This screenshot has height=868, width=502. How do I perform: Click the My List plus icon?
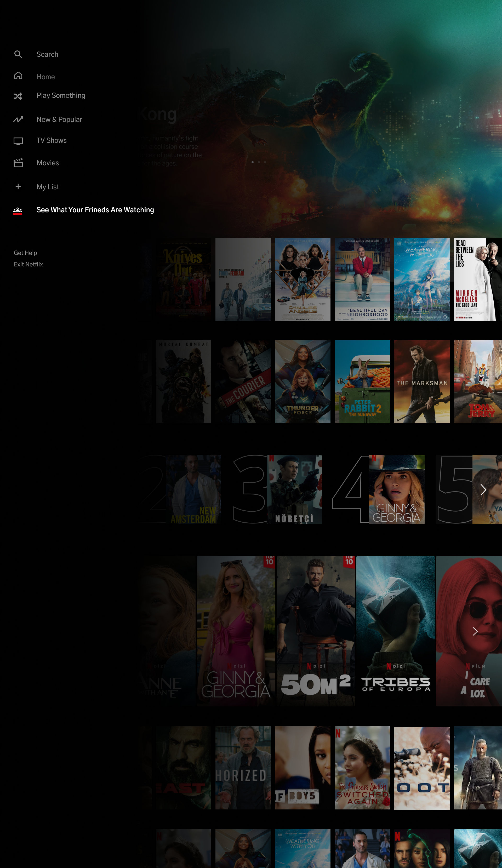tap(18, 186)
